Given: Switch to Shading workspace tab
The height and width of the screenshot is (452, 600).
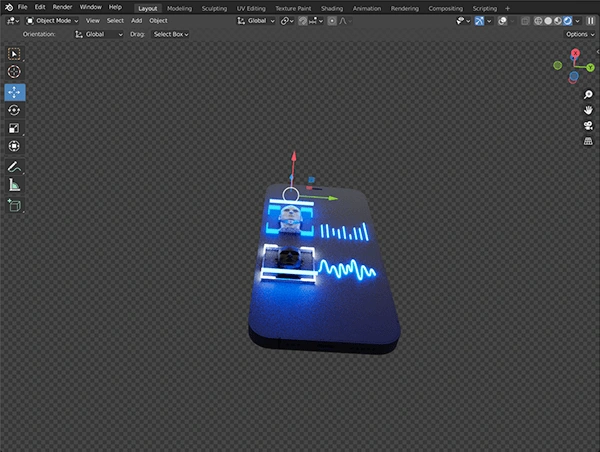Looking at the screenshot, I should (x=332, y=8).
